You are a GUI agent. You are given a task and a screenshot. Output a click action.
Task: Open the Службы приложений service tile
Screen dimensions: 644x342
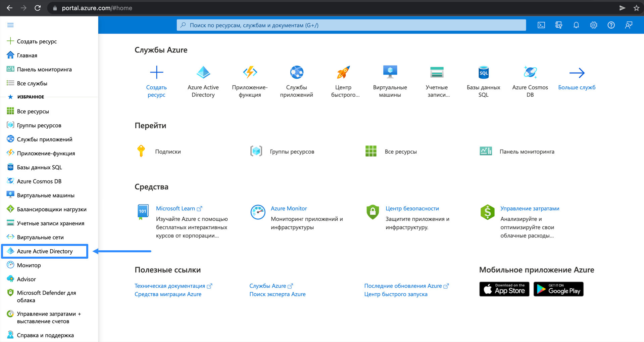(x=297, y=82)
